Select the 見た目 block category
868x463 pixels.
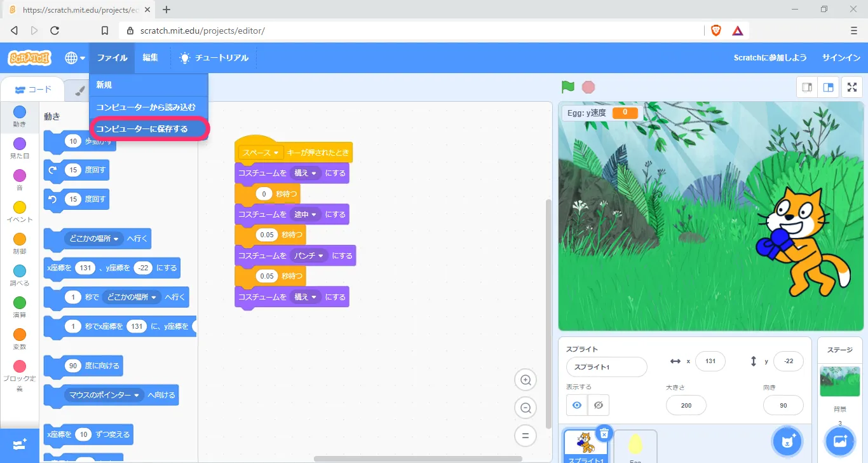click(20, 149)
